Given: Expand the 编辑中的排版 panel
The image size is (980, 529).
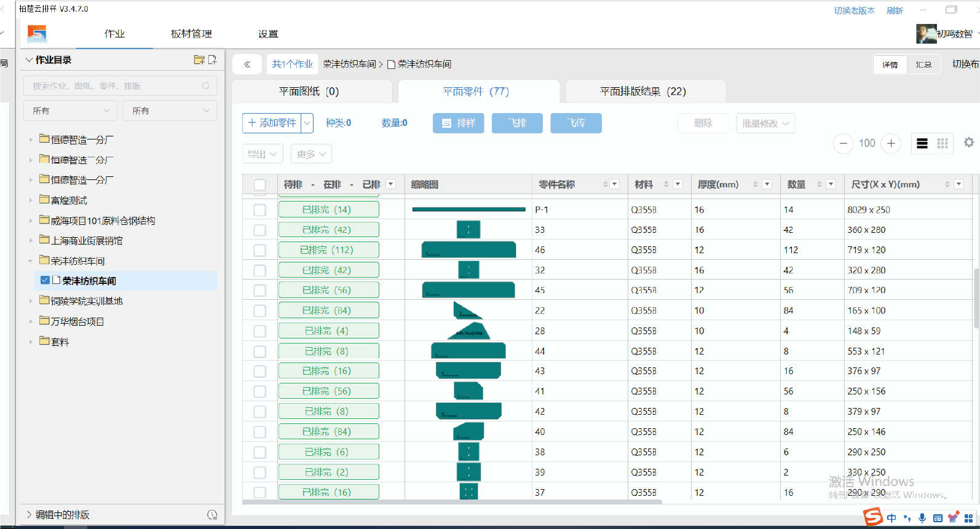Looking at the screenshot, I should 30,515.
